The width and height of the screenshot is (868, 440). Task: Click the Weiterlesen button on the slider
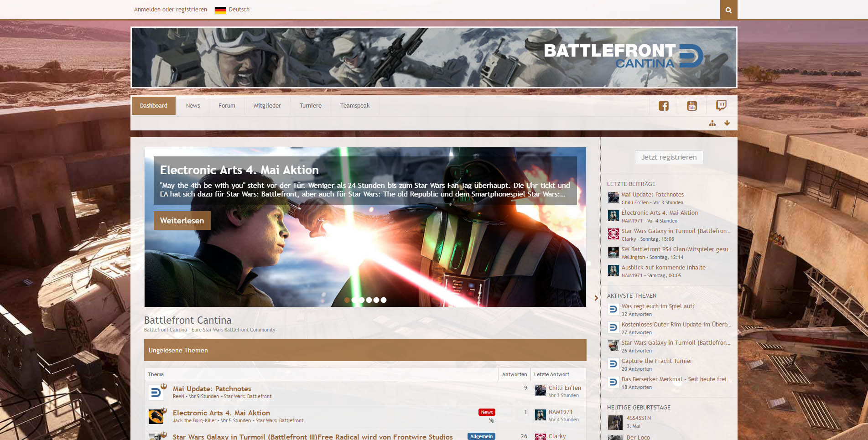tap(182, 221)
